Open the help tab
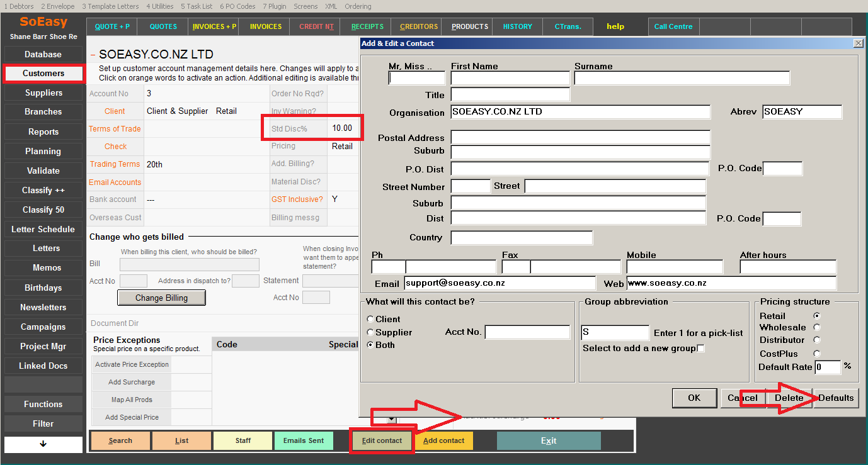 (615, 26)
